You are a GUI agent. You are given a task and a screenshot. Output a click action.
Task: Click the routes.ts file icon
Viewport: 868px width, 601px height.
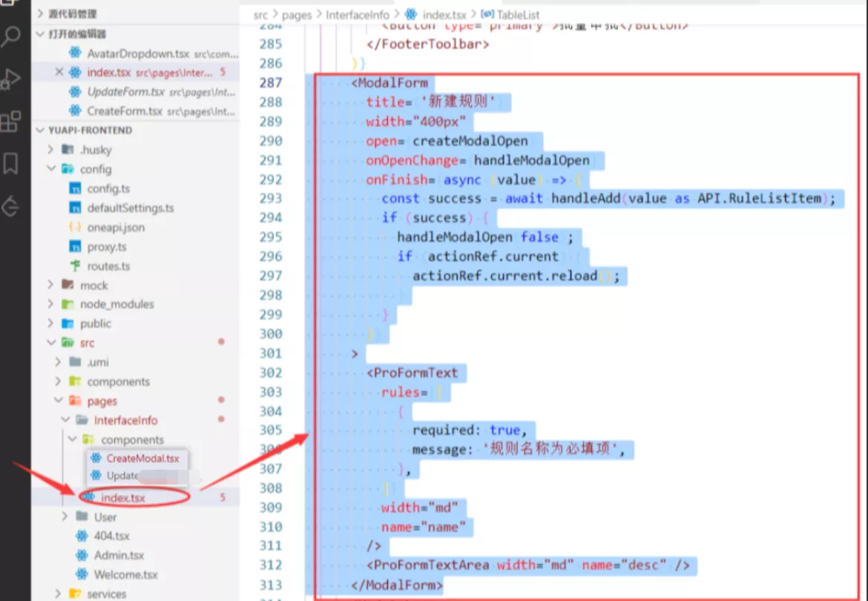click(75, 266)
